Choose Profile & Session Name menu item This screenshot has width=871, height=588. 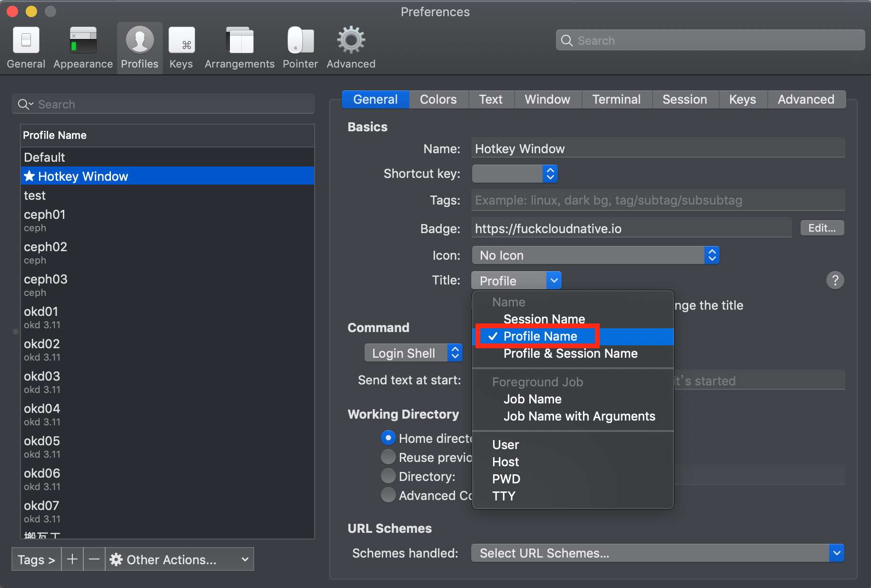click(573, 353)
